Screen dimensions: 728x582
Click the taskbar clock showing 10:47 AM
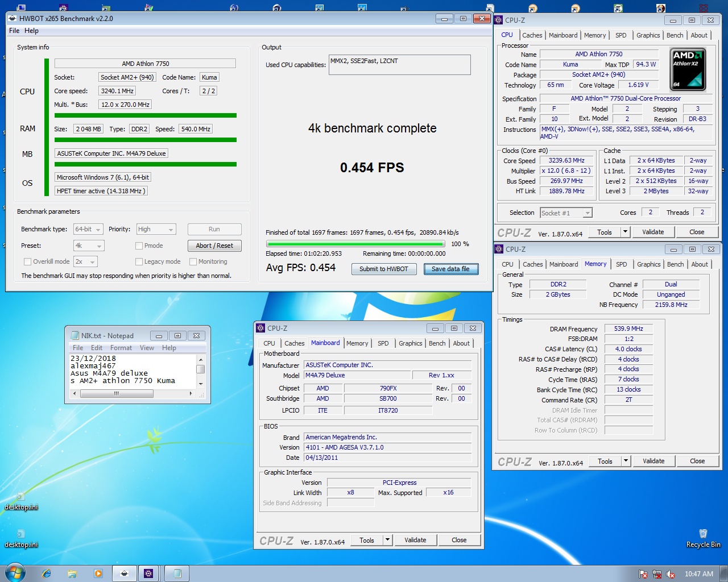point(698,574)
